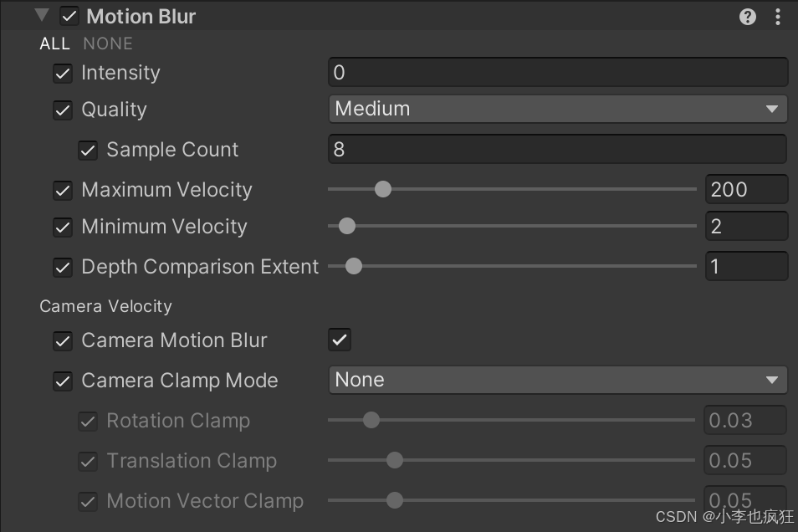Click the Sample Count value field
The height and width of the screenshot is (532, 798).
(x=557, y=149)
